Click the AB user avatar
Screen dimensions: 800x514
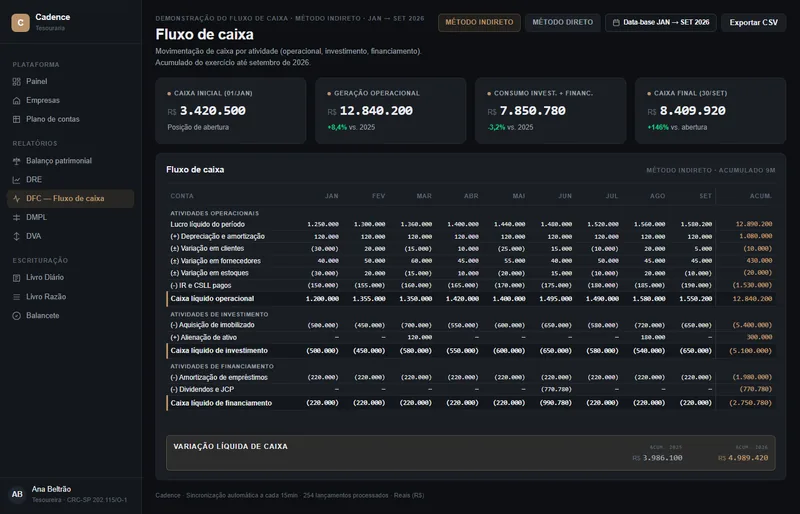point(17,494)
